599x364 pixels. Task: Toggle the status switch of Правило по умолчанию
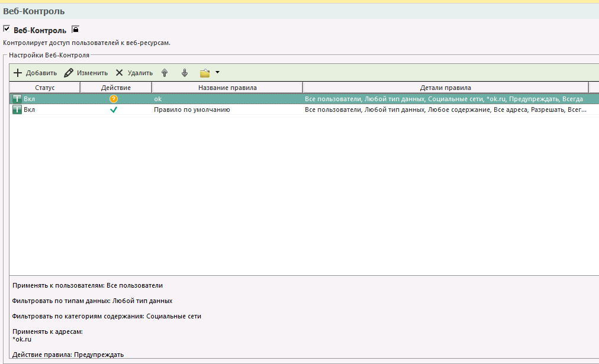point(17,109)
